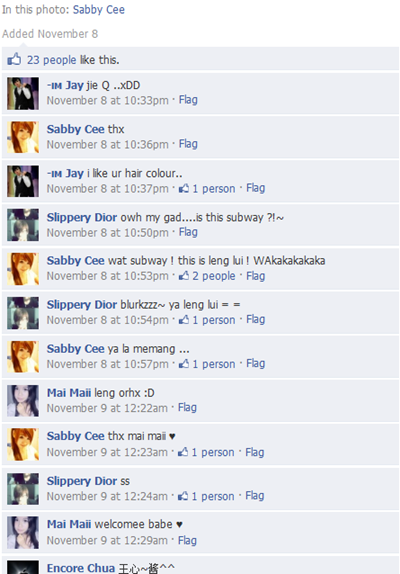Open Mai Maii profile from 'leng orhx' comment
The image size is (400, 574).
pos(69,393)
